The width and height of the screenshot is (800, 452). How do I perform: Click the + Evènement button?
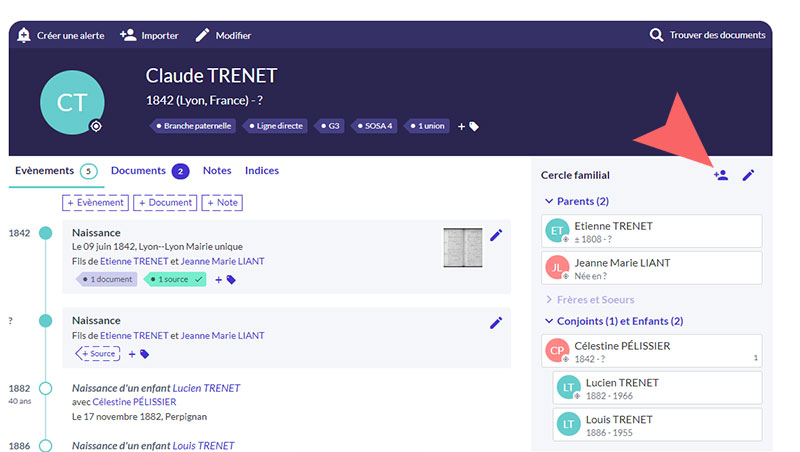95,202
